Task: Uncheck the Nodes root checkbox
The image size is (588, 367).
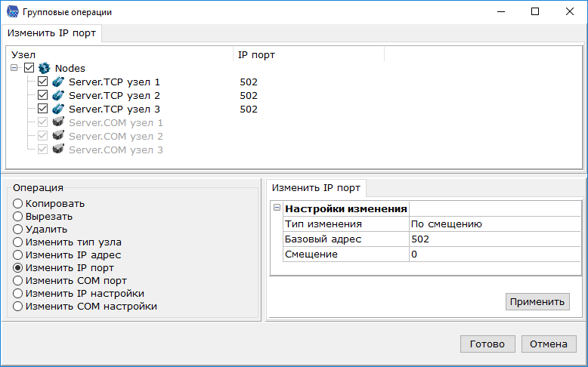Action: click(29, 69)
